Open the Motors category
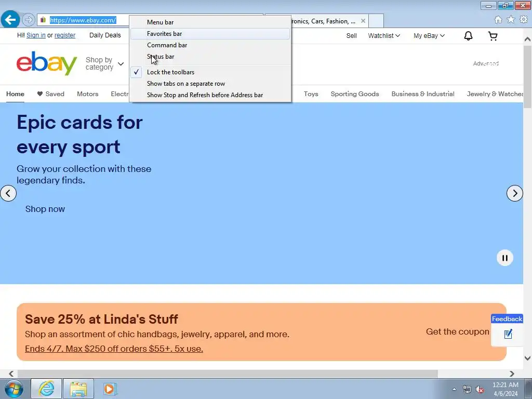This screenshot has height=399, width=532. [87, 94]
